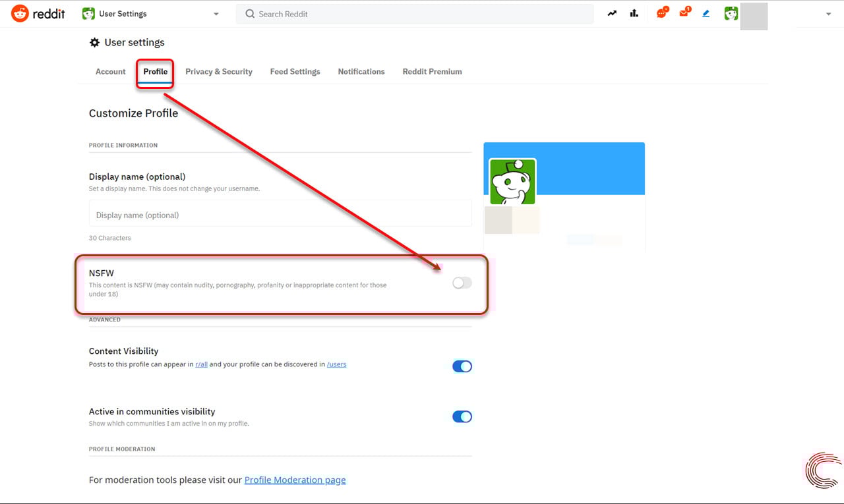
Task: Click the search magnifier icon
Action: (250, 14)
